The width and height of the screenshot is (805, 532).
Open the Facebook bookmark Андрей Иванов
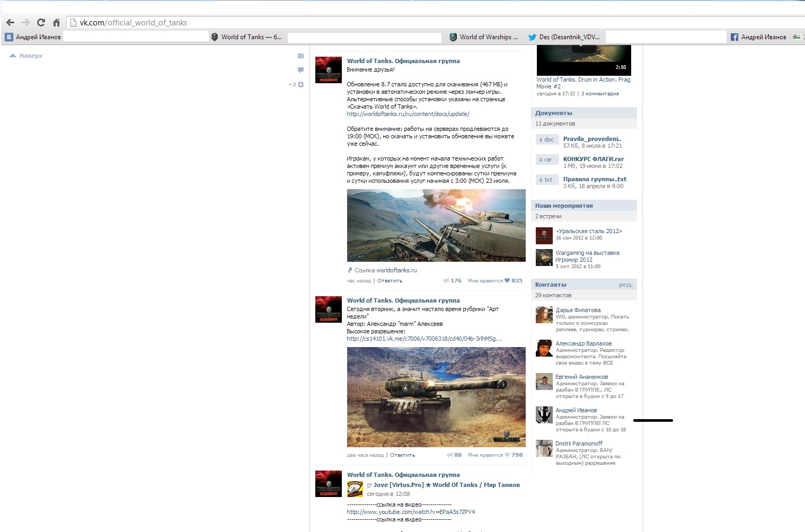[759, 37]
